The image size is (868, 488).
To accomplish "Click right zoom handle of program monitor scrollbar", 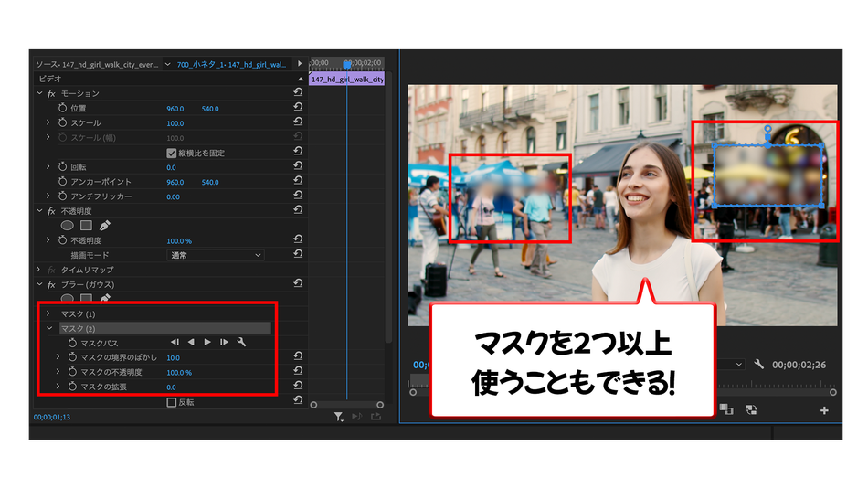I will pos(833,392).
